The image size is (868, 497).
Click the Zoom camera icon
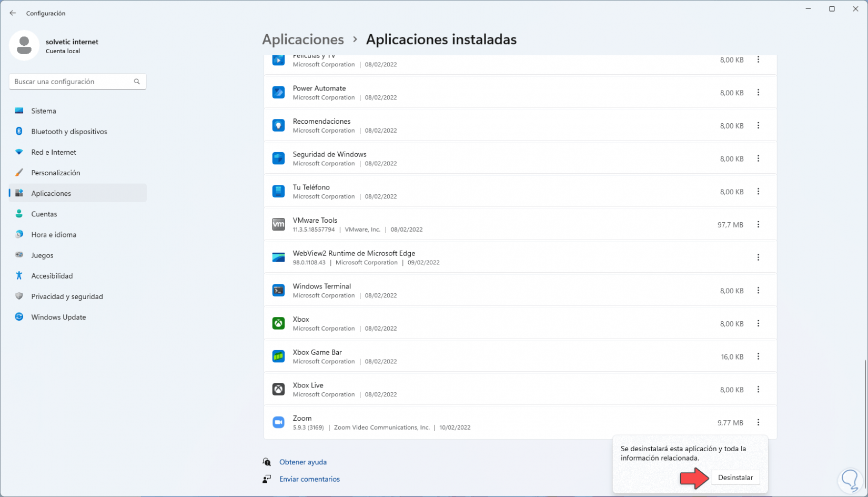pos(278,422)
